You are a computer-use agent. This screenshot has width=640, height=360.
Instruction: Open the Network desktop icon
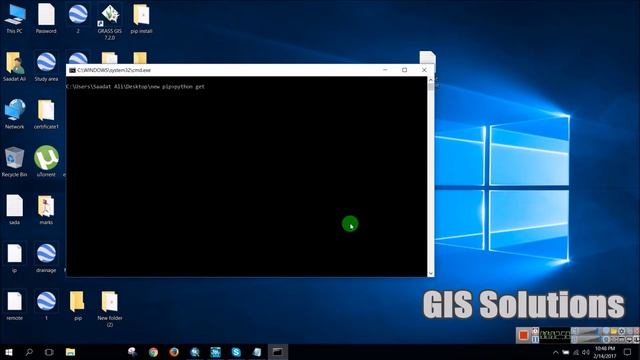15,114
